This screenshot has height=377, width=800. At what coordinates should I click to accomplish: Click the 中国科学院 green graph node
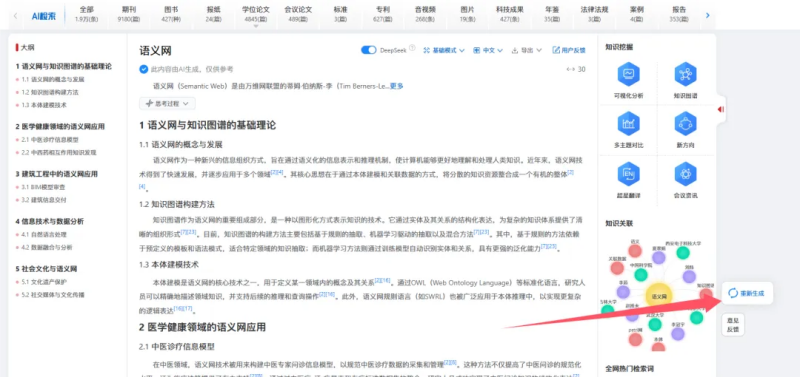point(641,274)
